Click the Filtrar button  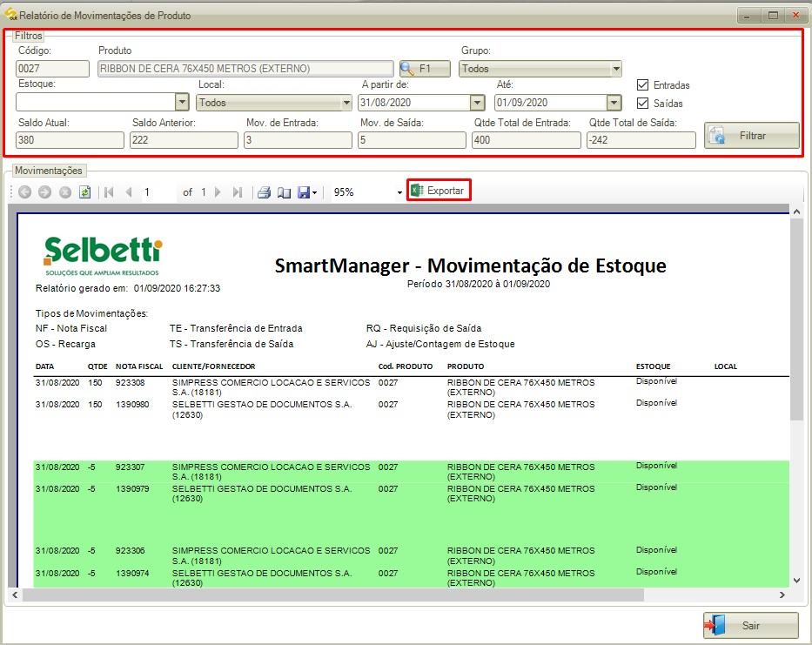coord(751,136)
